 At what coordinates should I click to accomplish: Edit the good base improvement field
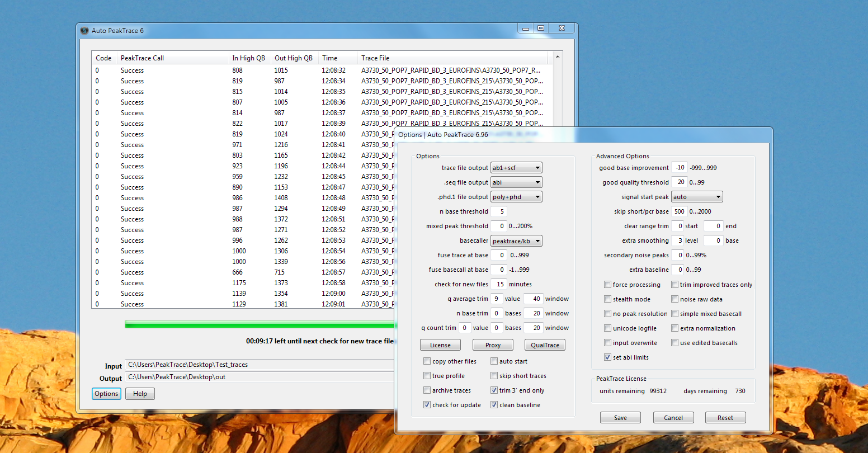tap(680, 168)
